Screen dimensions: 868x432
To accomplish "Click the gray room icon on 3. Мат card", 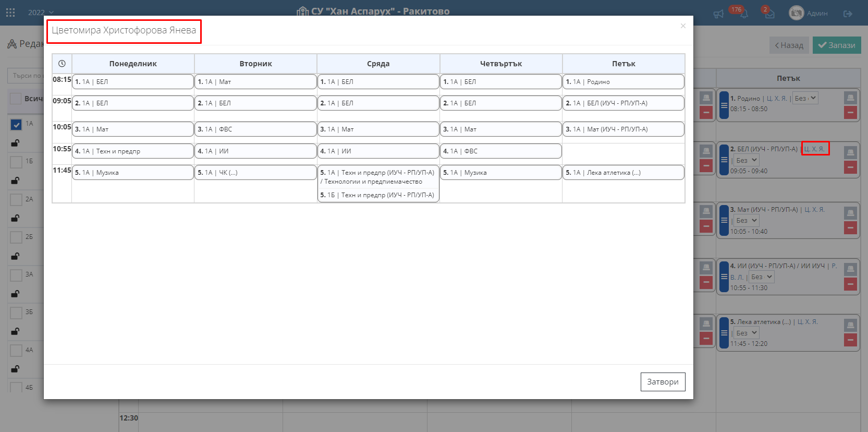I will (x=850, y=212).
